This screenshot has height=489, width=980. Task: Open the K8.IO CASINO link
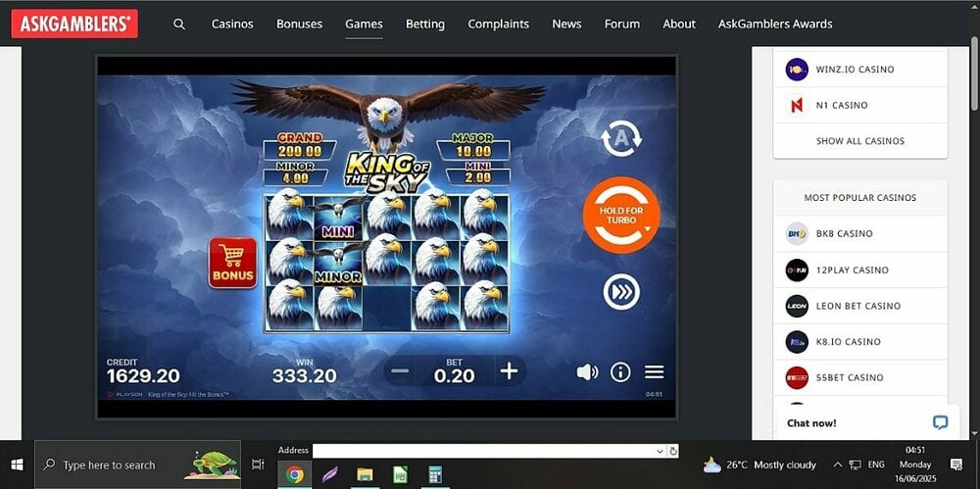pos(848,341)
